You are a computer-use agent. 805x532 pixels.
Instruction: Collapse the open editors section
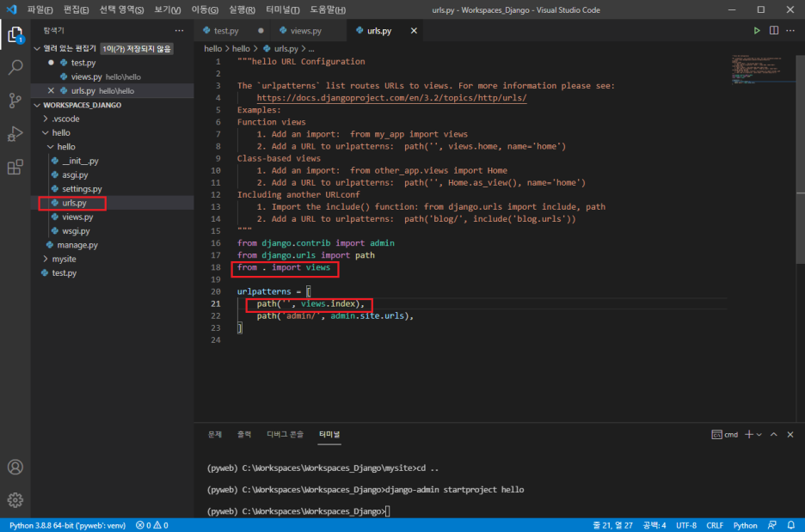(36, 49)
